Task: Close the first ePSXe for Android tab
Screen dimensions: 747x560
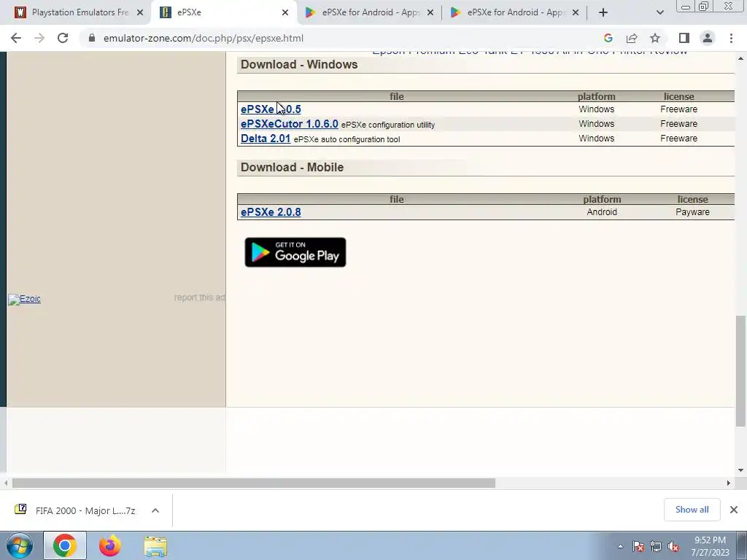Action: click(430, 12)
